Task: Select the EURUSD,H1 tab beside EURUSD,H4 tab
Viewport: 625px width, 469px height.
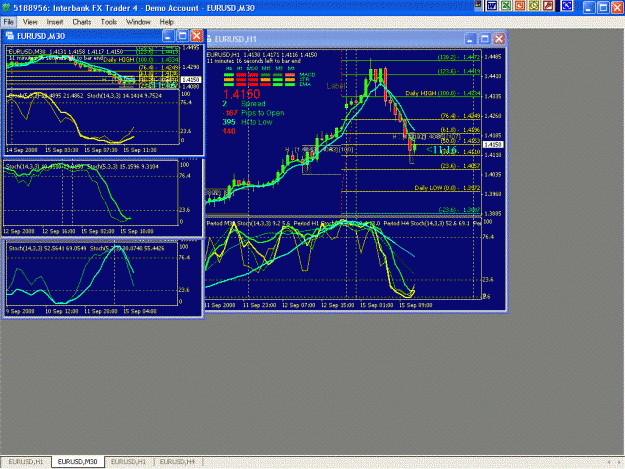Action: (x=128, y=461)
